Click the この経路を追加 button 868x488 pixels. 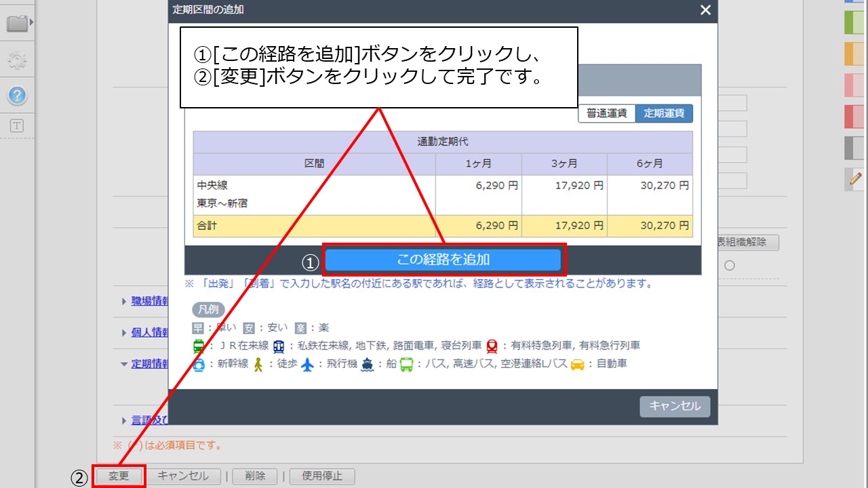(446, 259)
